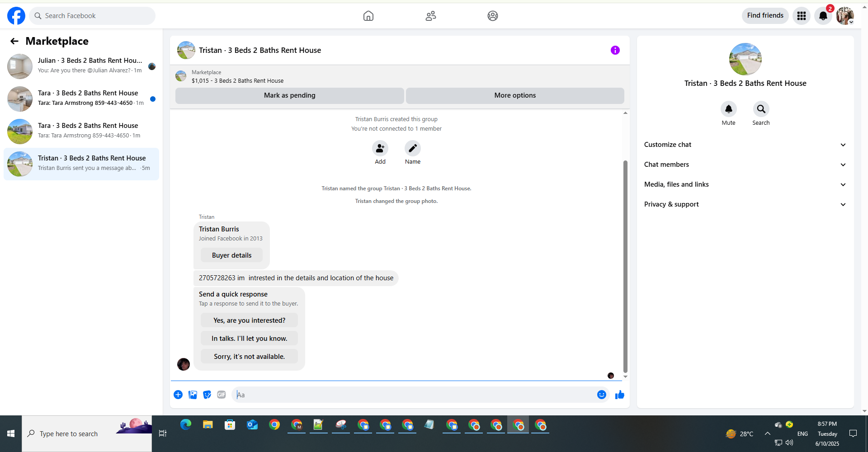Open account profile picture menu
The width and height of the screenshot is (868, 452).
tap(845, 16)
